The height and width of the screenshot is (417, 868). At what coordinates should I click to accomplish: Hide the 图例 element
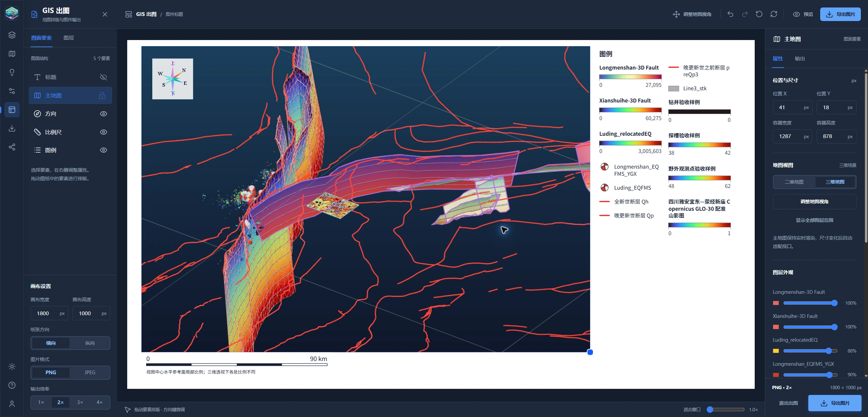(103, 150)
